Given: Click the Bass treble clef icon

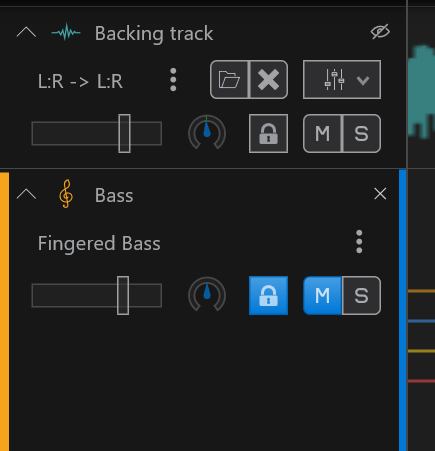Looking at the screenshot, I should pos(66,194).
